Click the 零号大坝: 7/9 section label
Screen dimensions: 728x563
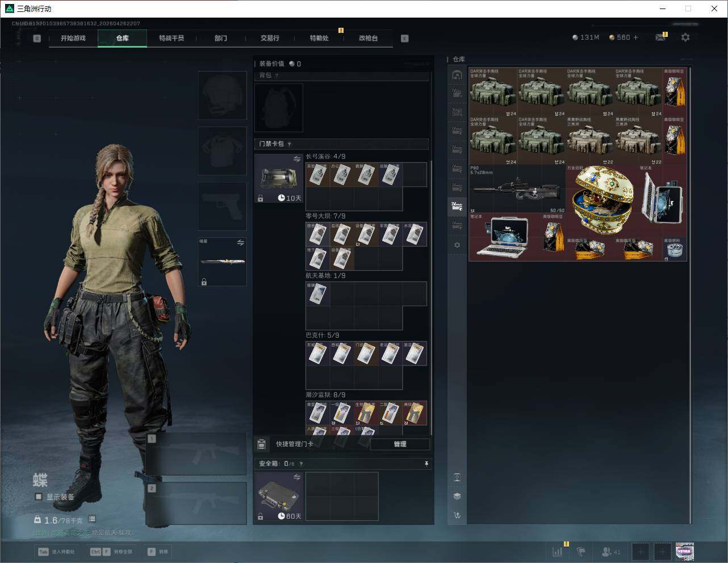[x=325, y=216]
